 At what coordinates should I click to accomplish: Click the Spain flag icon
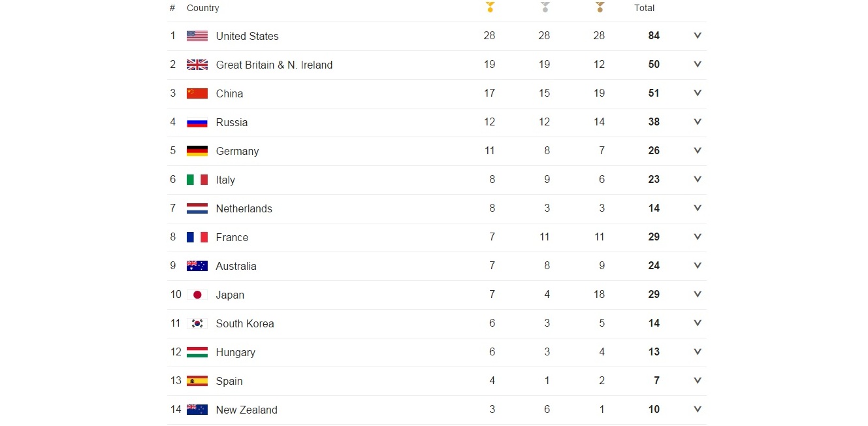coord(197,381)
